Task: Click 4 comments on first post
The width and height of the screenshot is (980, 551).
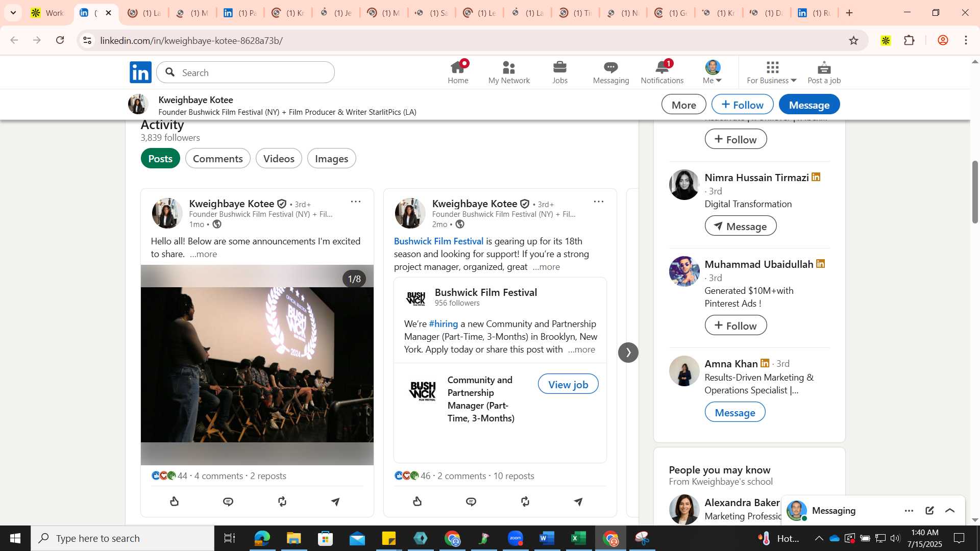Action: pyautogui.click(x=218, y=476)
